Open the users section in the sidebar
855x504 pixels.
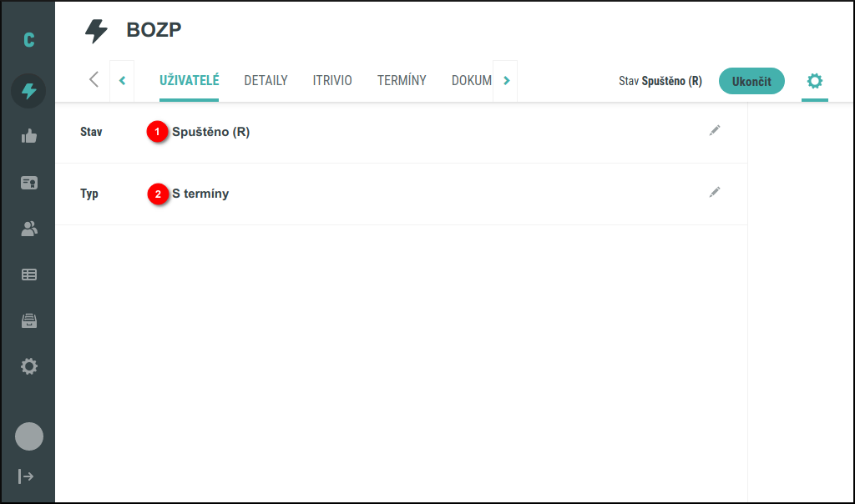(28, 228)
